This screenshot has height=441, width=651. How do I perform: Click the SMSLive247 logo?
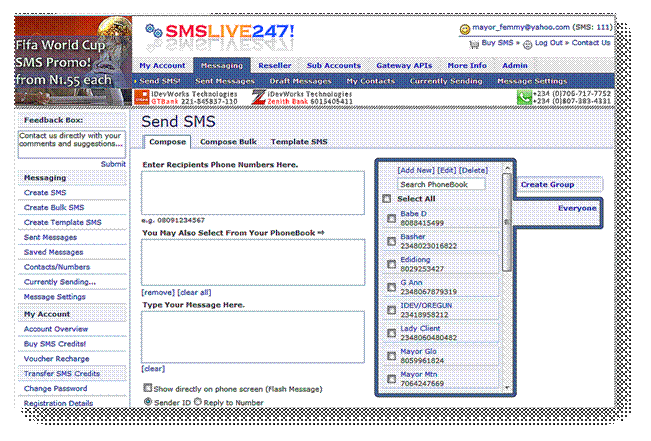pyautogui.click(x=218, y=32)
